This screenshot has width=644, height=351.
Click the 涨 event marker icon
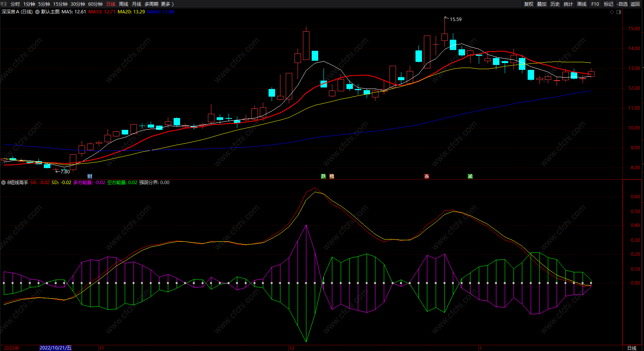[427, 176]
